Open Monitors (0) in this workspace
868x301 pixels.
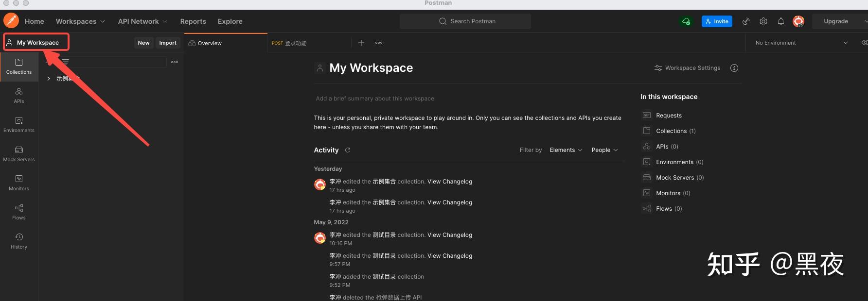point(673,193)
